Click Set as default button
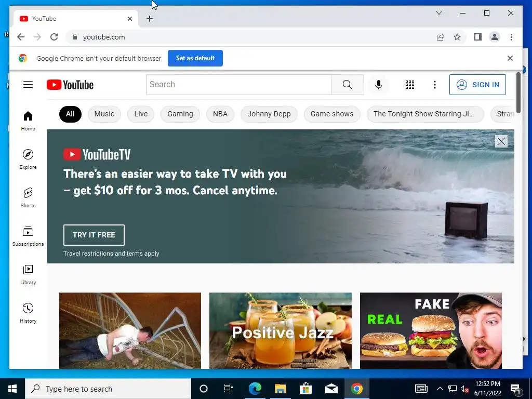Viewport: 532px width, 399px height. pos(195,58)
